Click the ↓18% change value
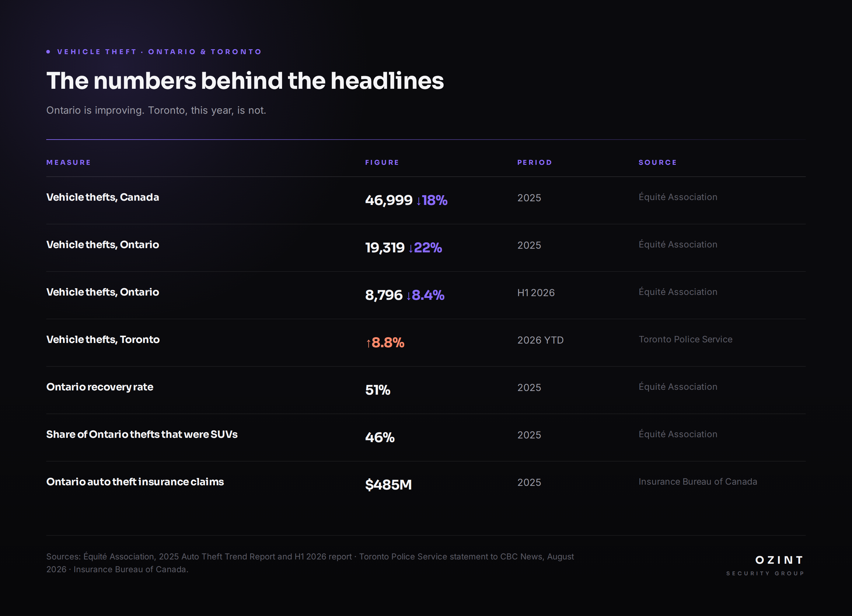This screenshot has width=852, height=616. click(x=432, y=200)
